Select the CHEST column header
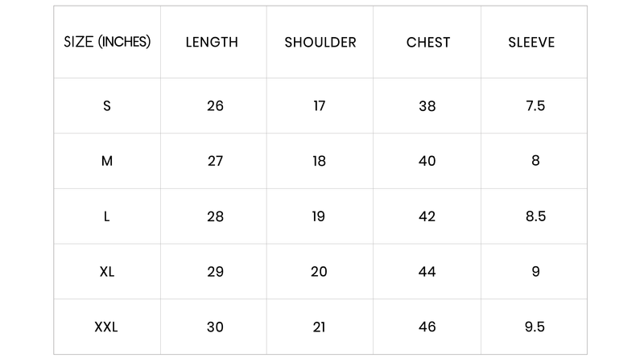The width and height of the screenshot is (644, 362). click(428, 43)
